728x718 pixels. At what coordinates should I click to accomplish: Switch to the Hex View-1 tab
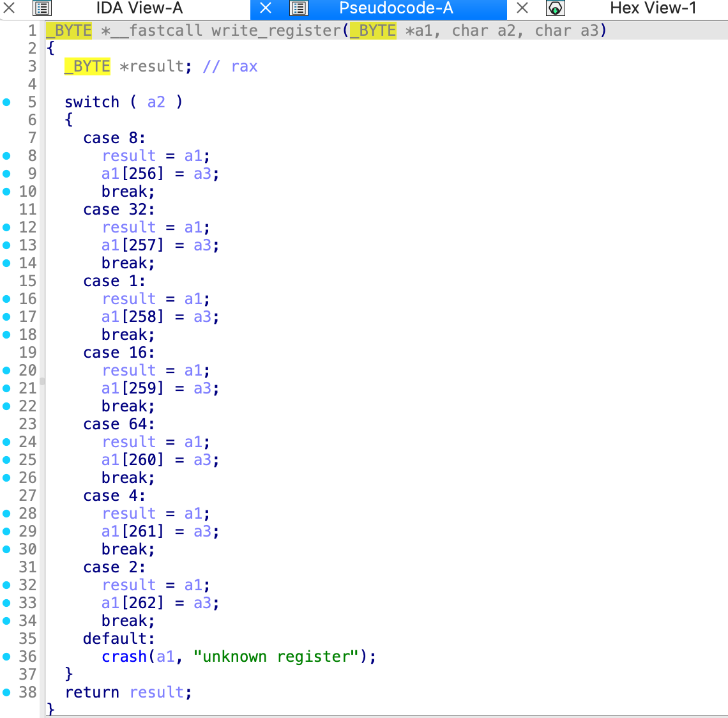(653, 8)
